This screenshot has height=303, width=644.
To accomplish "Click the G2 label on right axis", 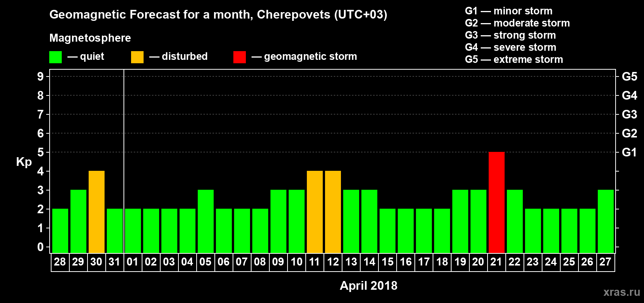I will (630, 133).
